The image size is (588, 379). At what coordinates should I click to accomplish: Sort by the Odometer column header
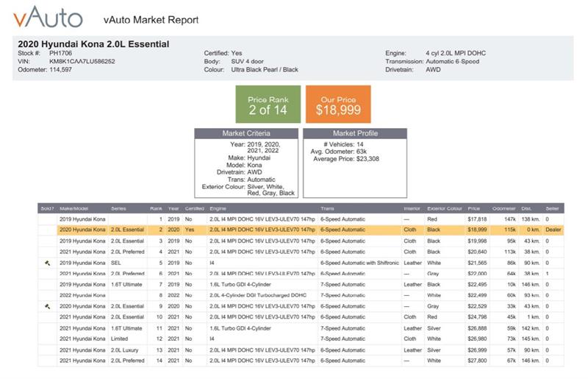point(504,208)
